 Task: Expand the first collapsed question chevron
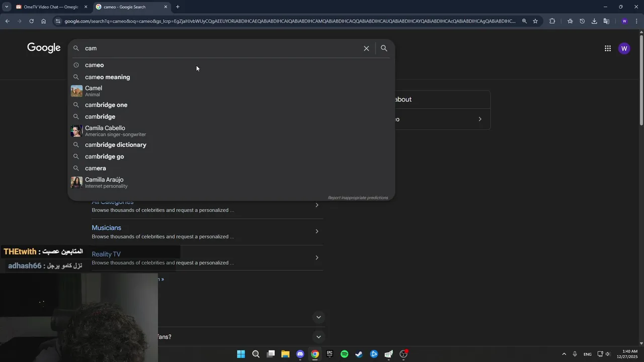point(318,317)
